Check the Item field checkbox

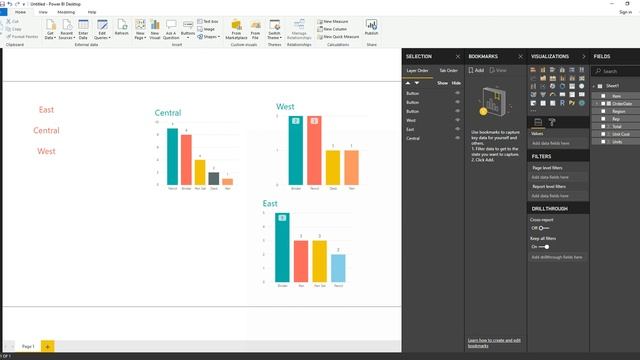coord(603,96)
